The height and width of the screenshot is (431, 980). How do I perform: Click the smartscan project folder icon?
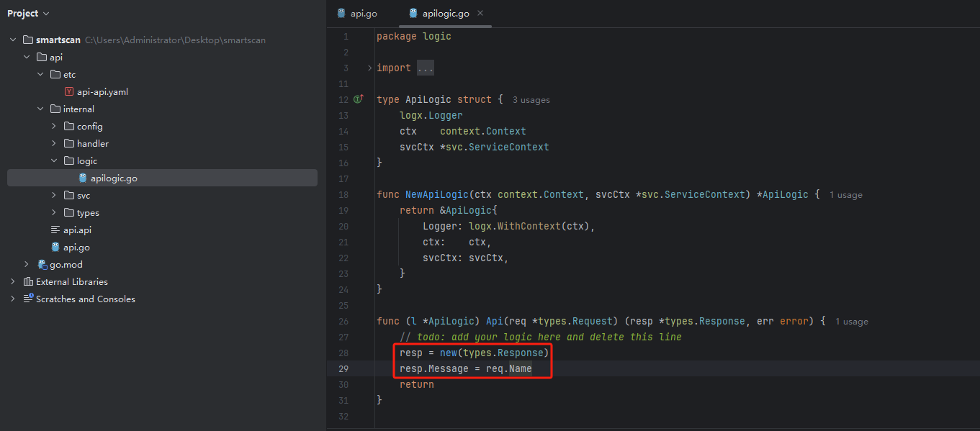click(x=28, y=40)
